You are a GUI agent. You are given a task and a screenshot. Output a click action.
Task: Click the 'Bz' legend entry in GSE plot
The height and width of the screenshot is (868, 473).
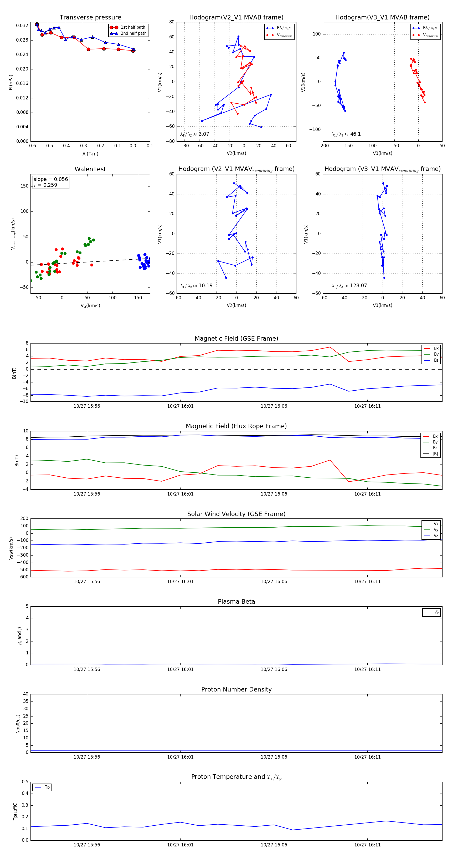431,361
